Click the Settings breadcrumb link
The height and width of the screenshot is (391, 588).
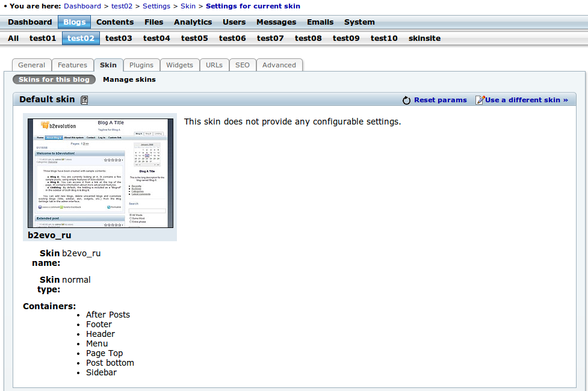[156, 6]
